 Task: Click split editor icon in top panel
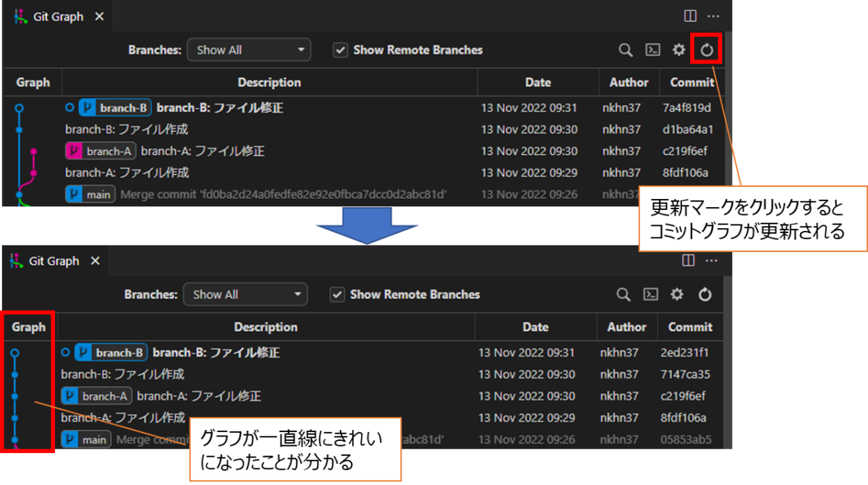pos(690,16)
